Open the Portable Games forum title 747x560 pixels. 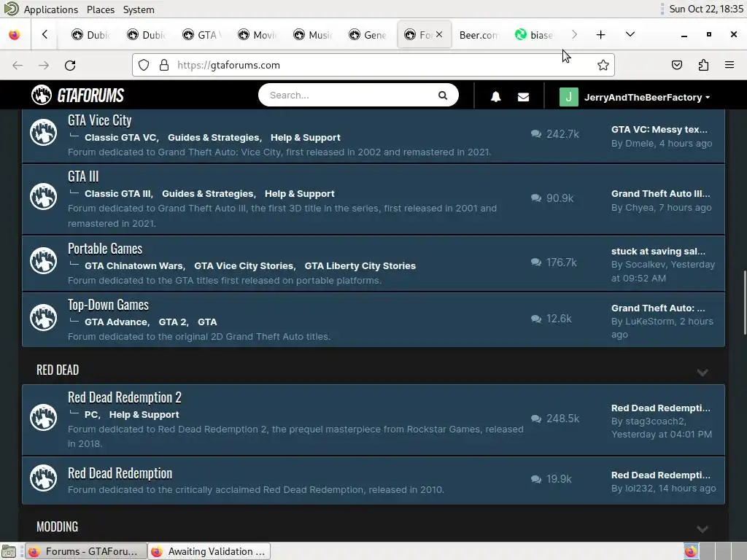click(105, 249)
